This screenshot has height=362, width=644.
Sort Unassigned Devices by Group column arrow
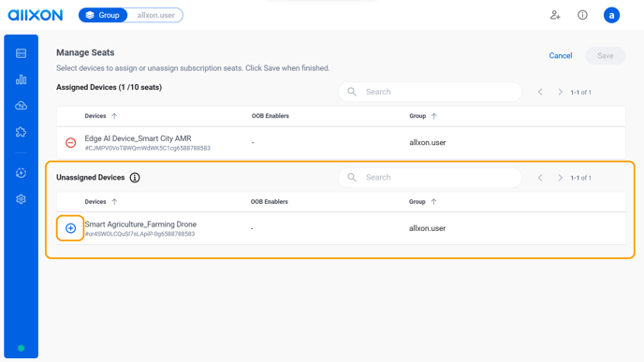pos(433,202)
